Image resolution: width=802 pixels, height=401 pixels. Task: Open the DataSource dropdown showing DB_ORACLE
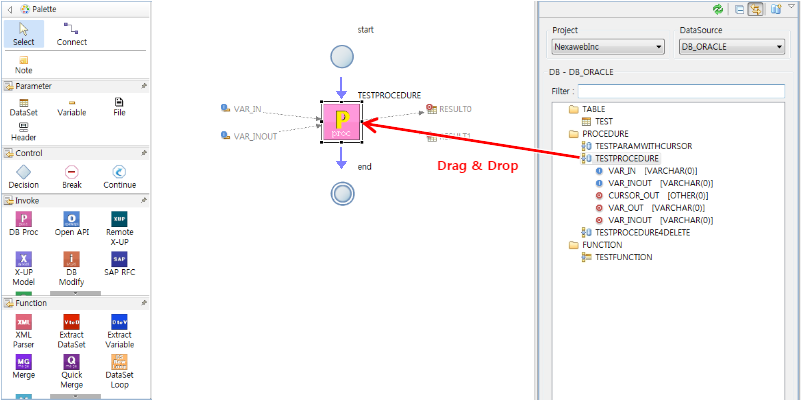click(x=731, y=47)
